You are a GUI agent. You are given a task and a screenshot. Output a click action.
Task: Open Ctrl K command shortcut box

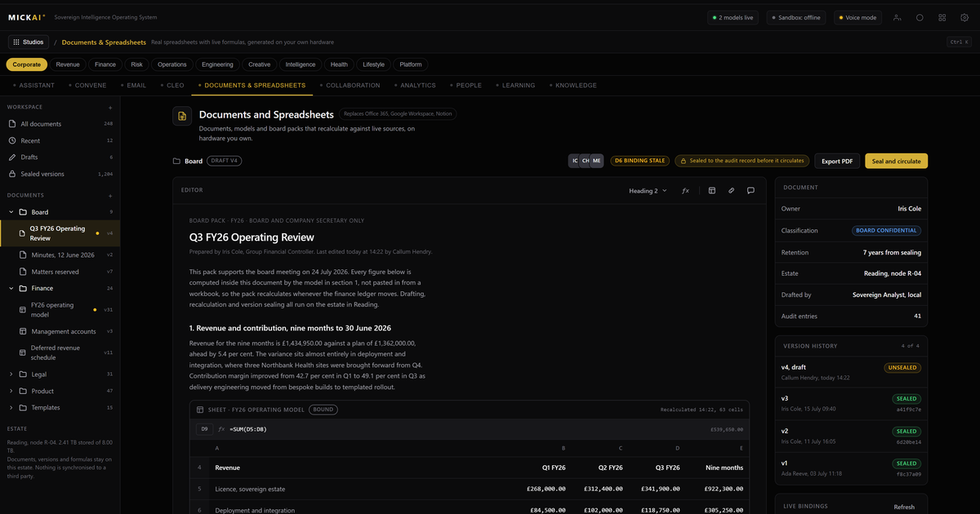coord(959,42)
